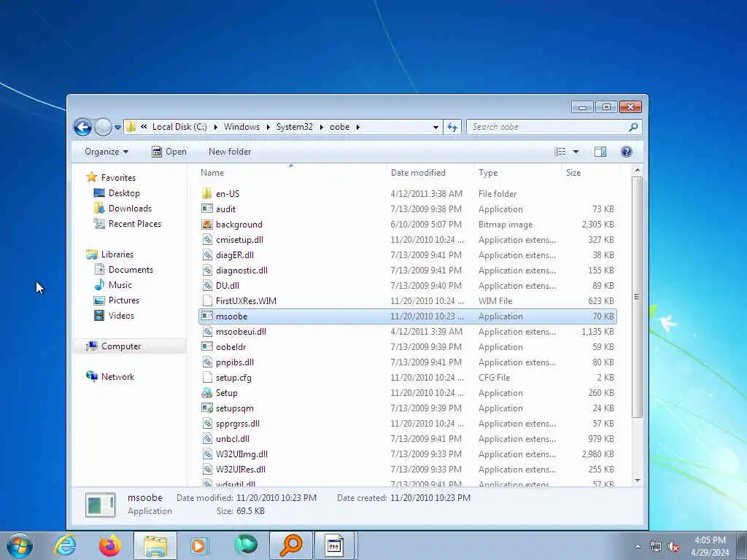
Task: Open the Music library
Action: pyautogui.click(x=120, y=285)
